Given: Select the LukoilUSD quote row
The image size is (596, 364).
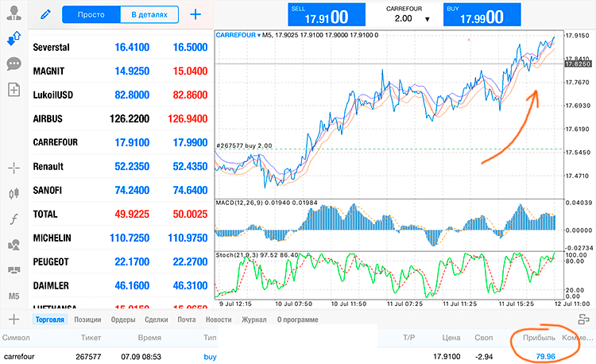Looking at the screenshot, I should [121, 95].
